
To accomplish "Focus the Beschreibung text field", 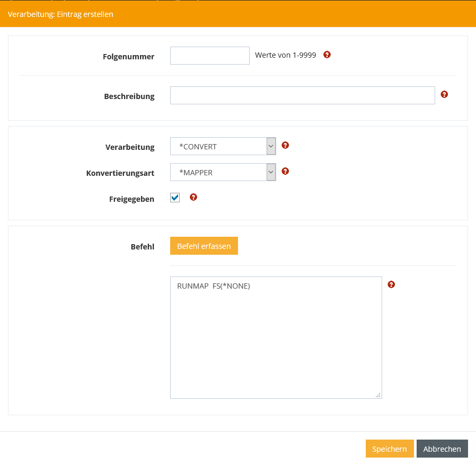I will 302,96.
